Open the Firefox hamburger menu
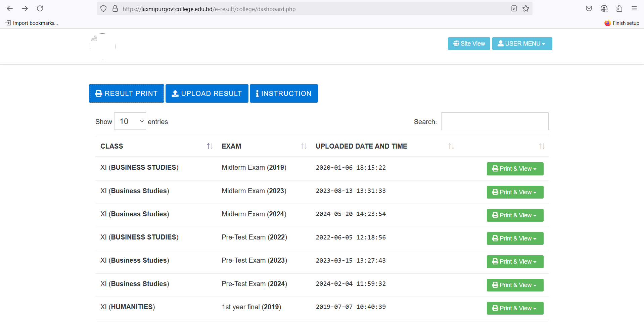 pos(634,9)
